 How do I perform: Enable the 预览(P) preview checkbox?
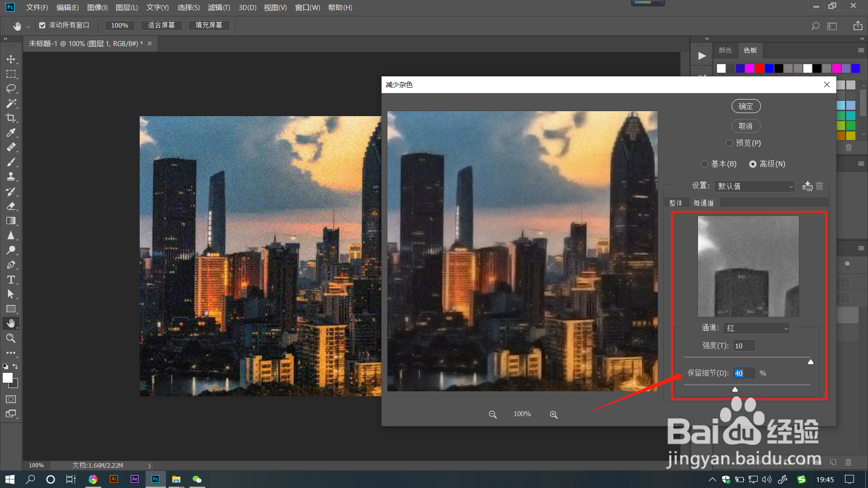729,143
